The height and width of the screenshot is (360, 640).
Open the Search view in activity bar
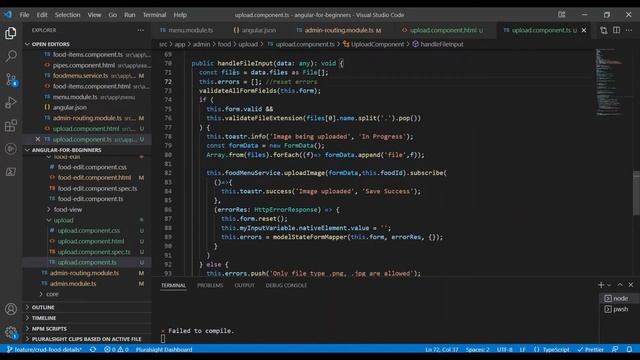click(11, 56)
